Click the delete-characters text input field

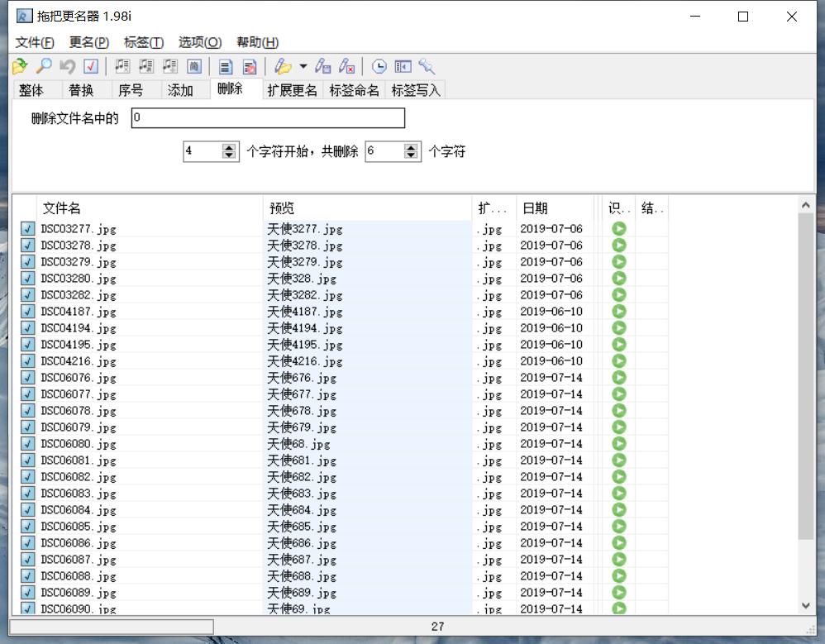point(268,117)
